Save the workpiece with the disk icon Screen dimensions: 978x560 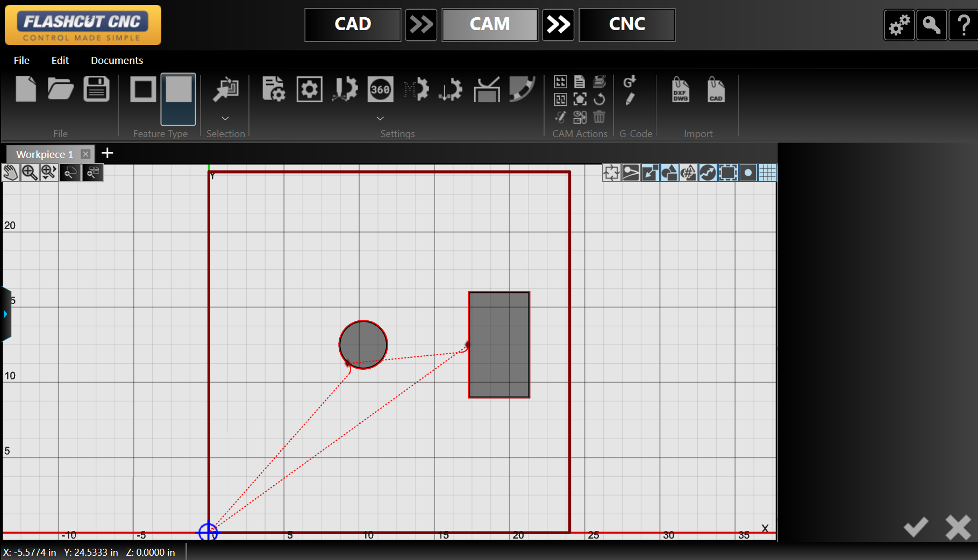click(x=96, y=89)
